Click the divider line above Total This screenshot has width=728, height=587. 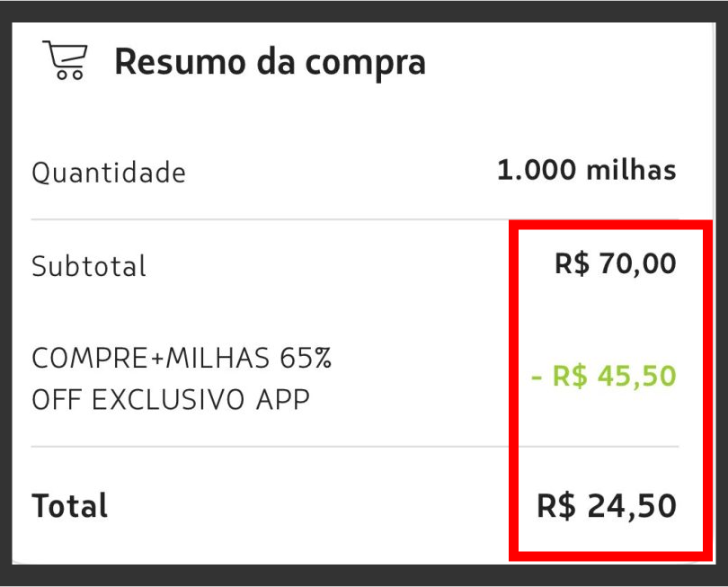pyautogui.click(x=270, y=446)
